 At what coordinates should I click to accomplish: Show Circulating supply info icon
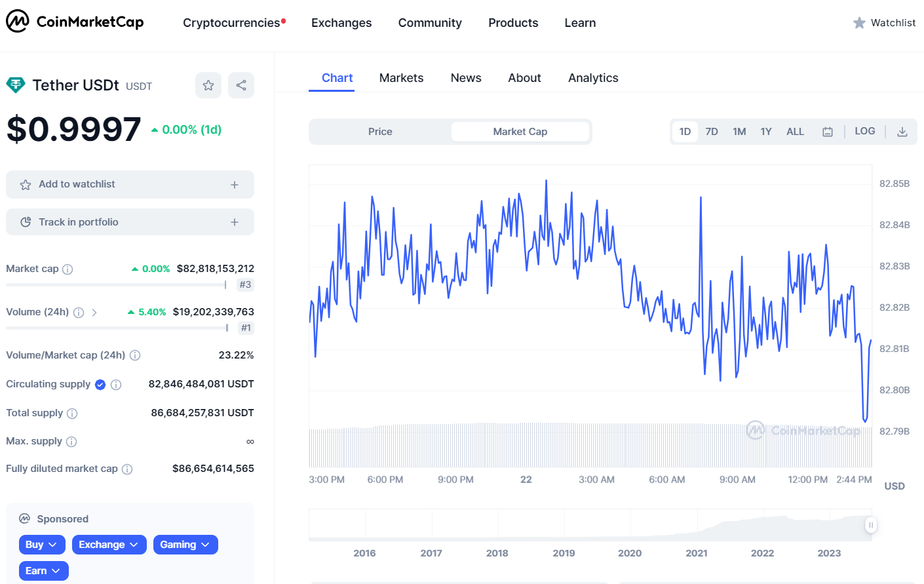(116, 385)
